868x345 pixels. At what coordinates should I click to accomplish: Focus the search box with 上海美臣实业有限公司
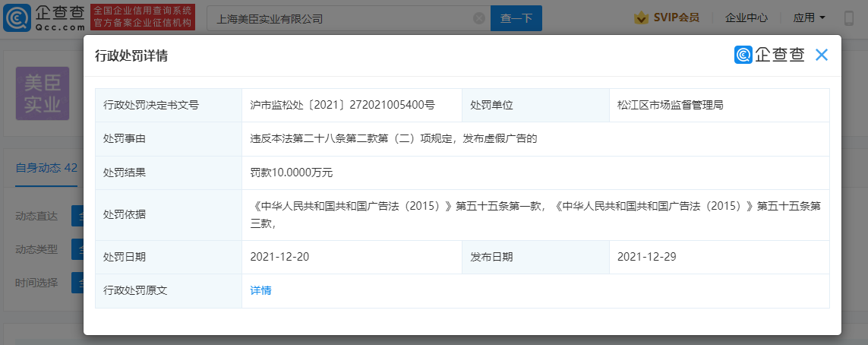[x=349, y=18]
